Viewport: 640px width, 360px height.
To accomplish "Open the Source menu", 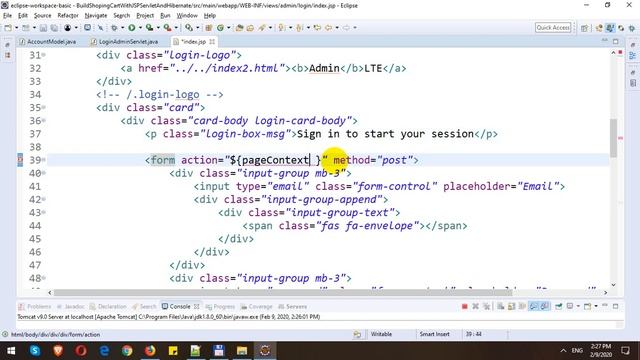I will tap(42, 16).
